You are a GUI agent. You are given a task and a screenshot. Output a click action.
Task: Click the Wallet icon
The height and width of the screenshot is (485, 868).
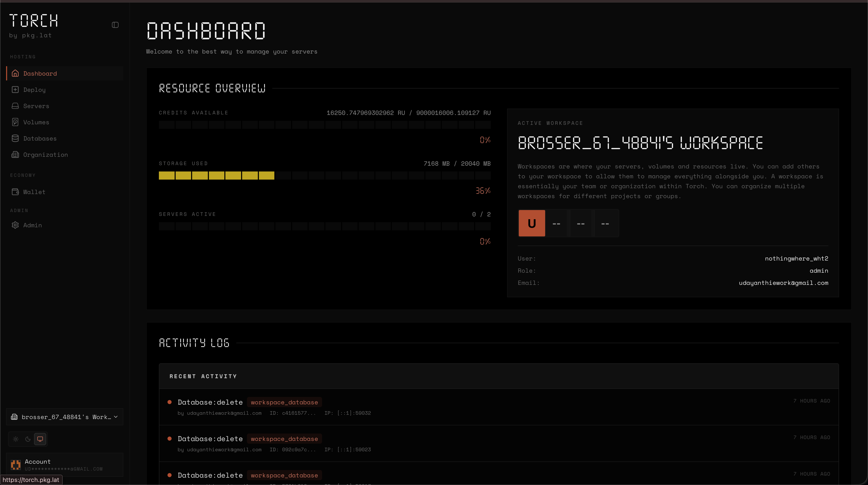pyautogui.click(x=15, y=192)
